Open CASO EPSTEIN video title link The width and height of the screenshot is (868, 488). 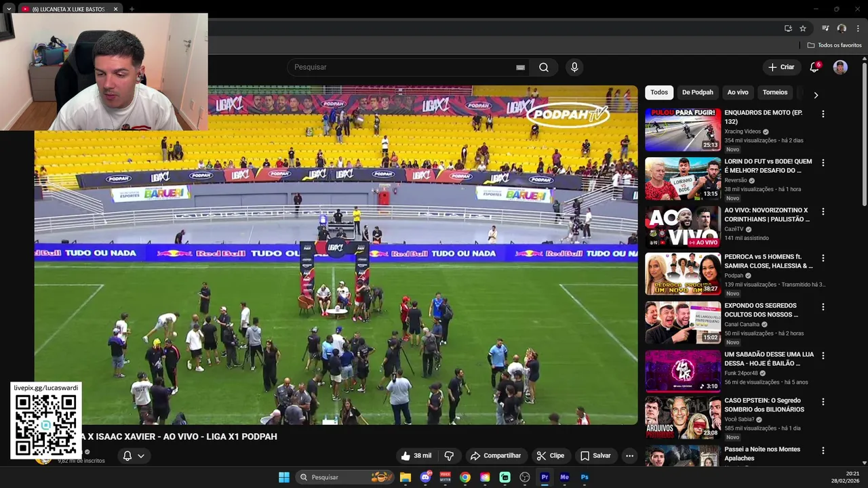pos(764,405)
